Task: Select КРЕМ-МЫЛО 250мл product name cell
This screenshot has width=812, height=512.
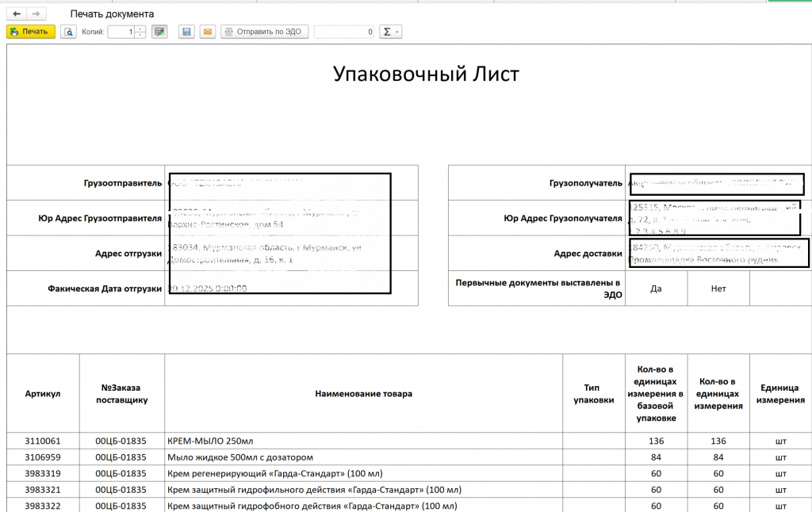Action: point(363,441)
